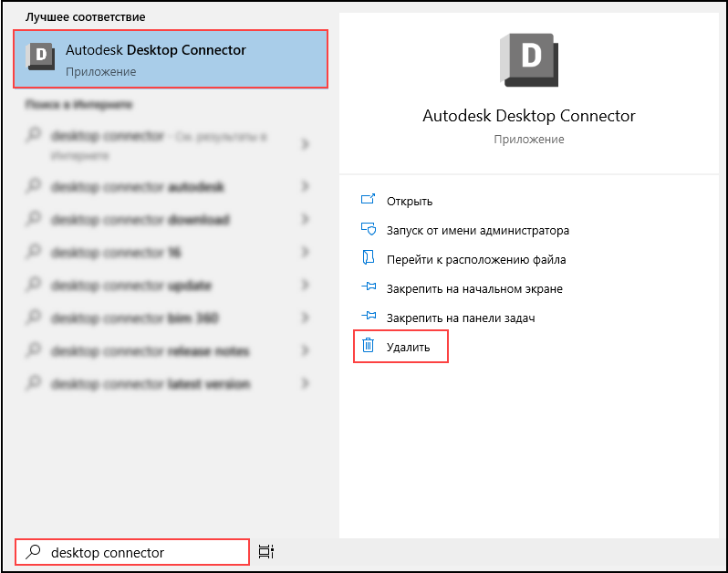Click the Открыть open-window icon
728x573 pixels.
[369, 200]
